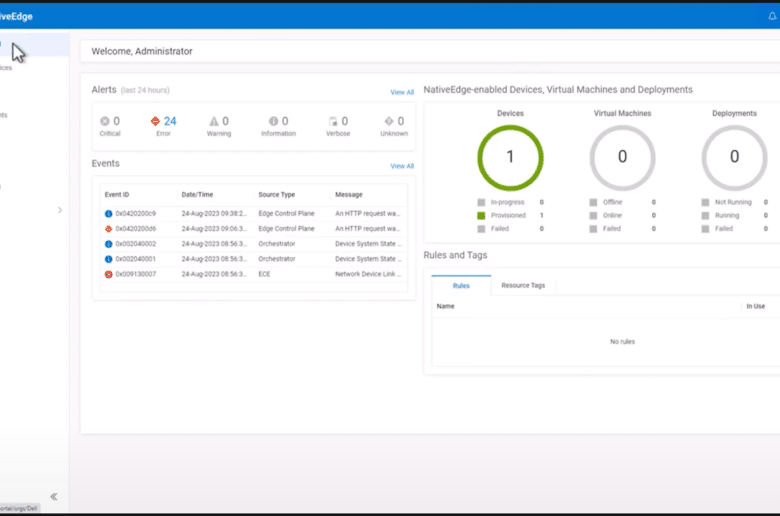The width and height of the screenshot is (780, 516).
Task: Click the In Use column header
Action: [756, 306]
